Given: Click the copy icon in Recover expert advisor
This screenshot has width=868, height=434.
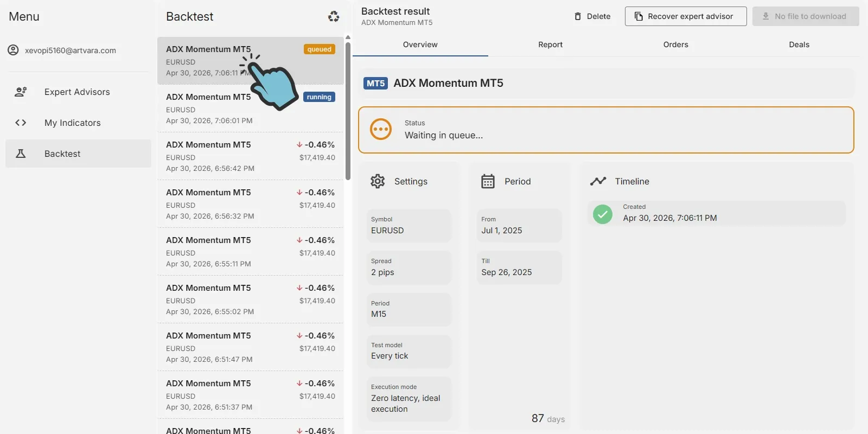Looking at the screenshot, I should pos(639,16).
